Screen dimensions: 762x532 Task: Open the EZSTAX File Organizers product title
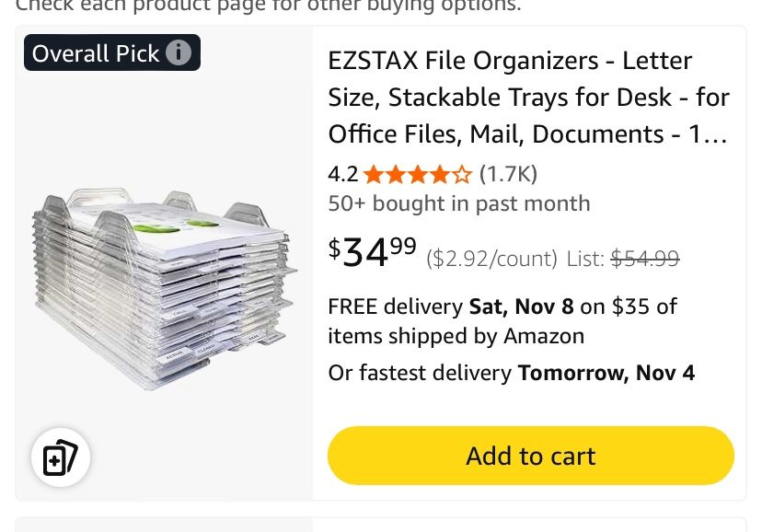(x=528, y=97)
